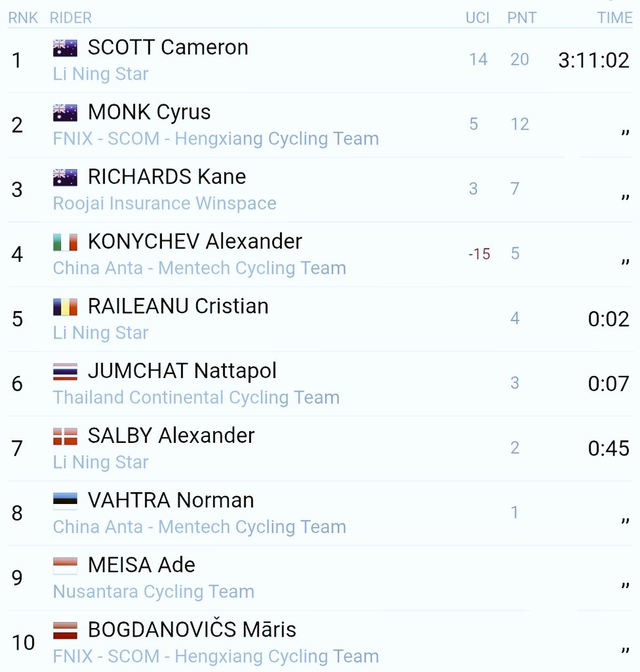Click the Italian flag next to KONYCHEV Alexander
Viewport: 640px width, 672px height.
point(65,241)
